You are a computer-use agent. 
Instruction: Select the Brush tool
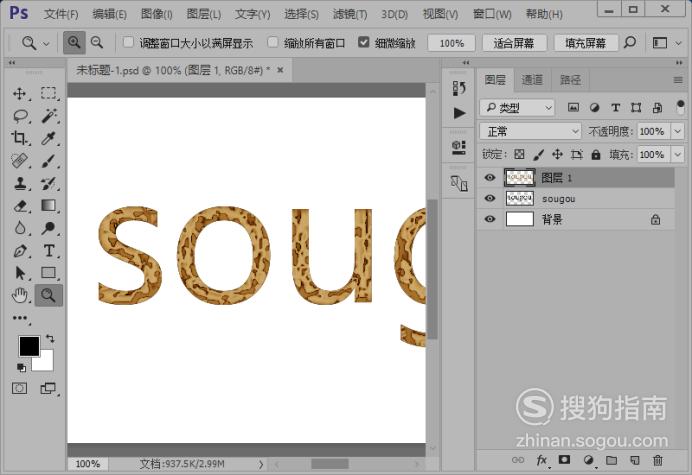tap(49, 161)
